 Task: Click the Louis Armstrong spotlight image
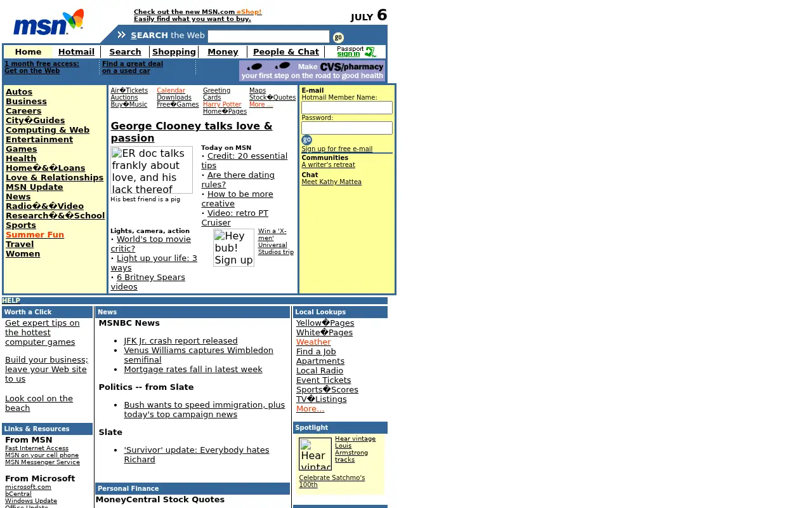point(315,454)
